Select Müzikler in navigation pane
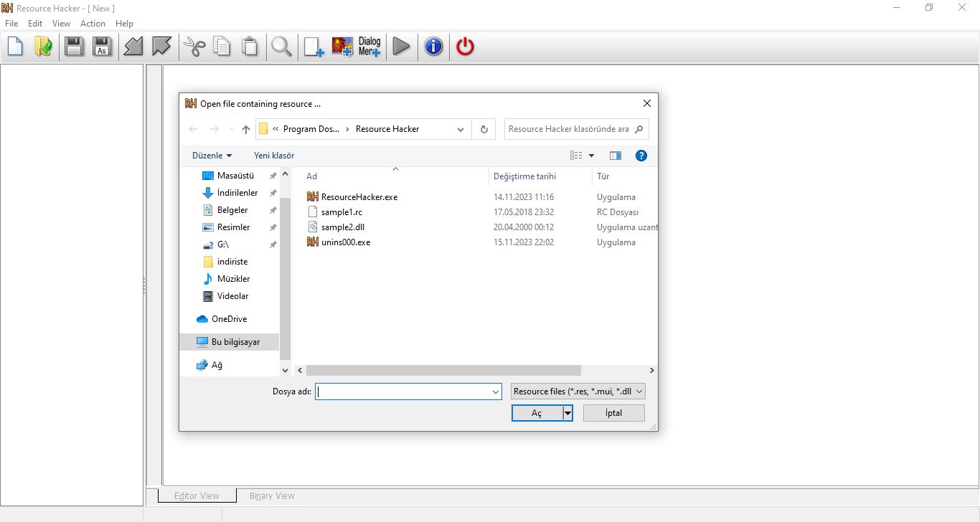The height and width of the screenshot is (522, 980). tap(233, 279)
